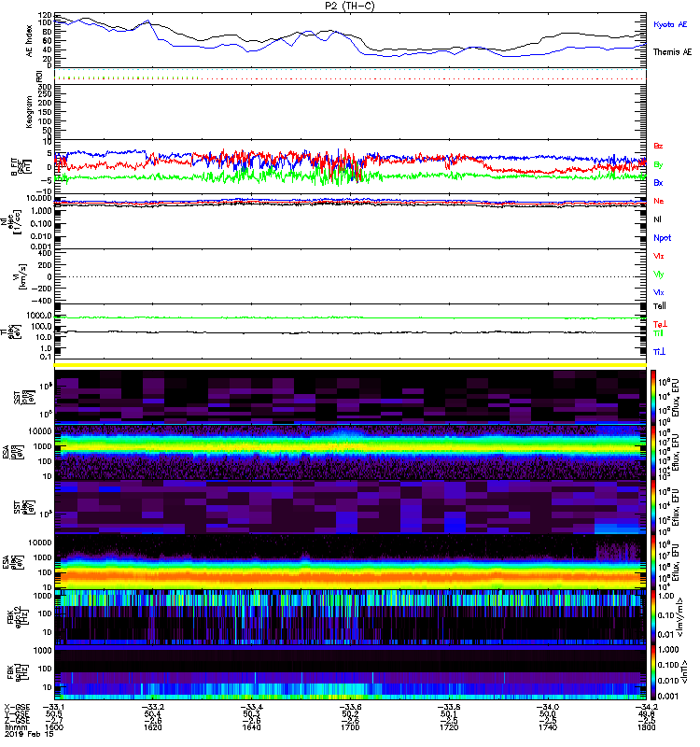Screen dimensions: 700x747
Task: Select the Themis AE legend label
Action: tap(672, 52)
